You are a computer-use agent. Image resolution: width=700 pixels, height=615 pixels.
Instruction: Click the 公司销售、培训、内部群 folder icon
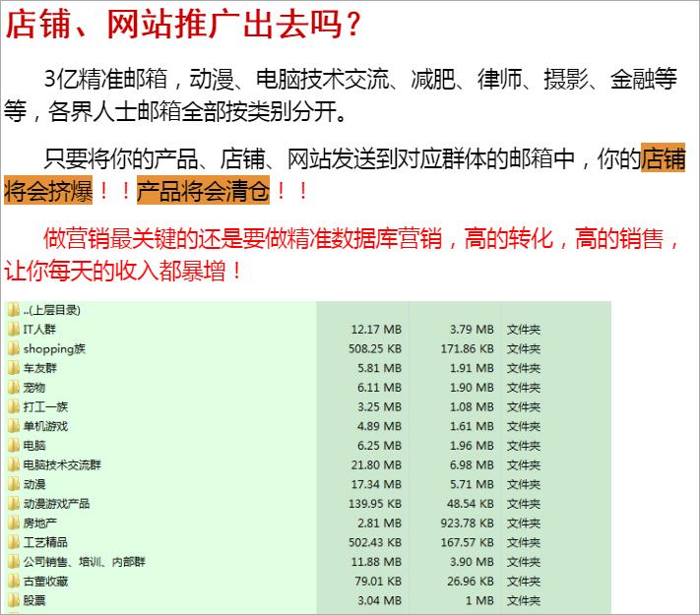[x=14, y=562]
